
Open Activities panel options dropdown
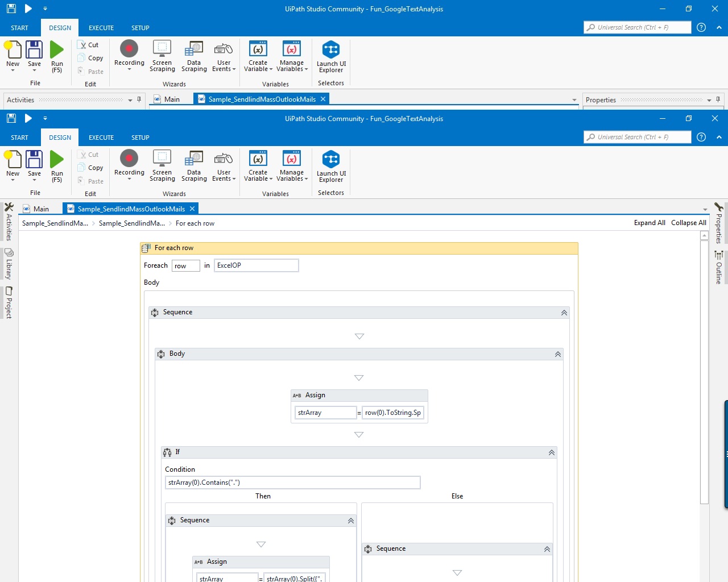click(x=130, y=100)
